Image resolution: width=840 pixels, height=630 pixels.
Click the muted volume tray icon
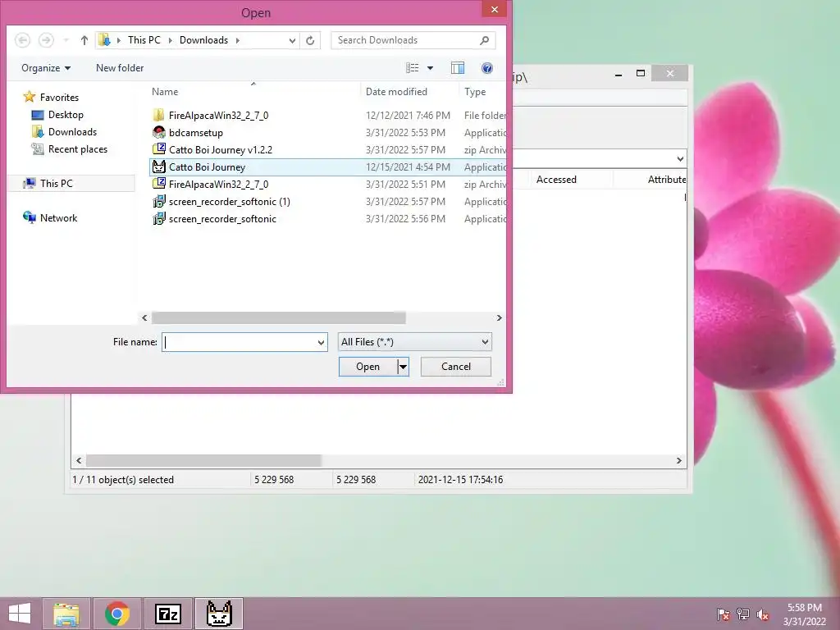tap(763, 614)
